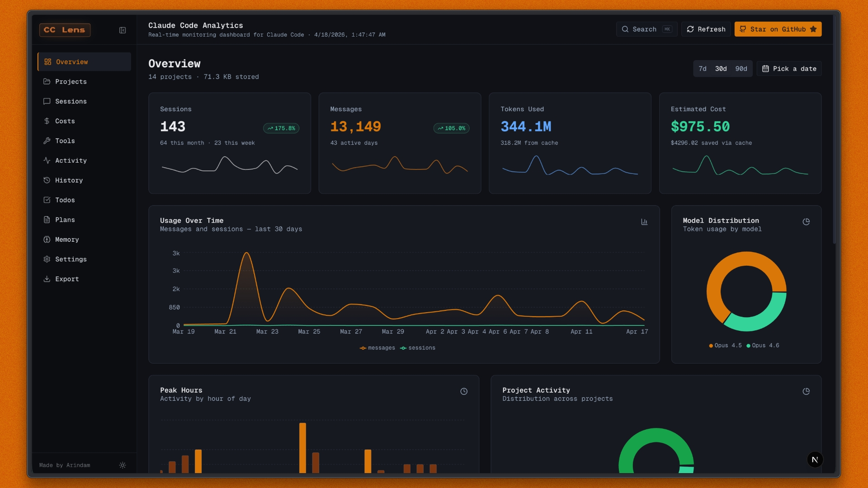Open Costs via the dollar sign icon

47,121
